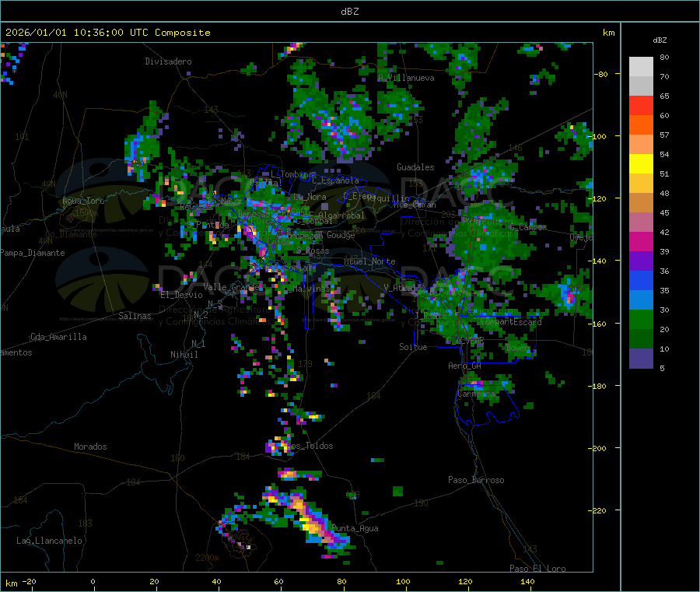Click the 'Salinas' location label
This screenshot has width=700, height=592.
click(x=135, y=316)
